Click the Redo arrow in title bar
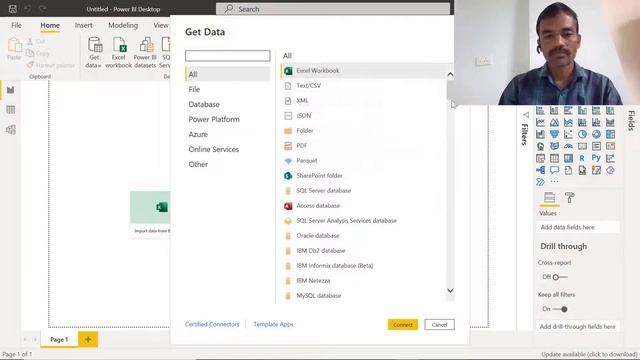Viewport: 640px width, 360px height. tap(42, 9)
